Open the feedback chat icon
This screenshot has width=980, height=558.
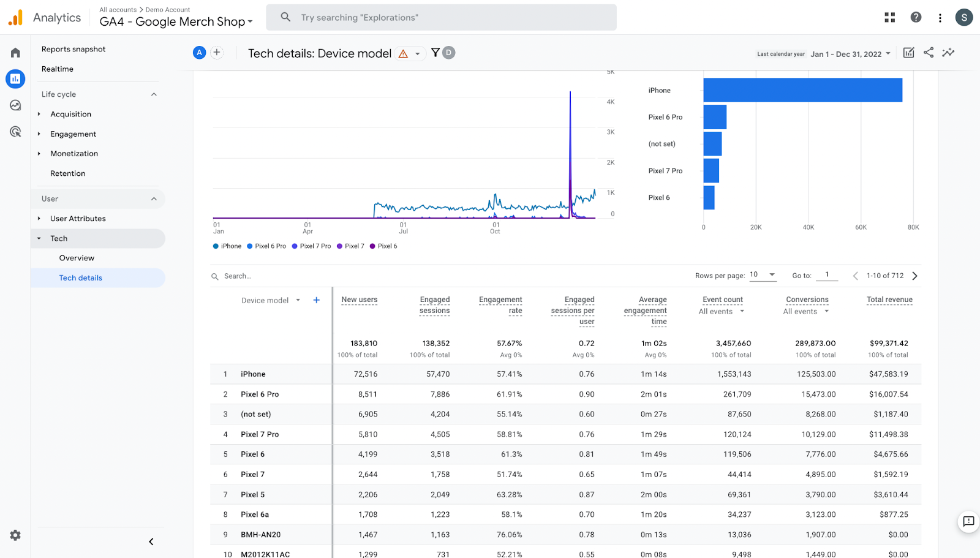(968, 521)
